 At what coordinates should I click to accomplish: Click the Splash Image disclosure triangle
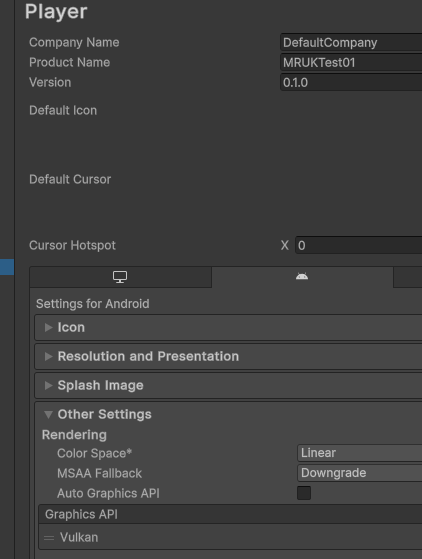pos(48,385)
